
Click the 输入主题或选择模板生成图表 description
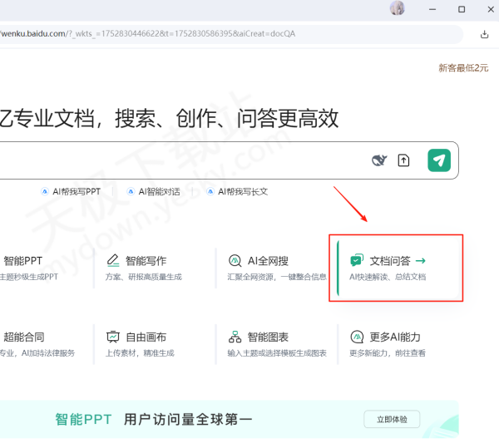point(277,353)
